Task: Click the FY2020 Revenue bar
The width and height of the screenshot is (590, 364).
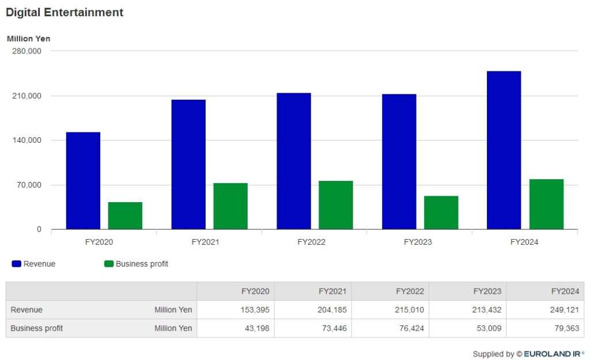Action: [83, 181]
